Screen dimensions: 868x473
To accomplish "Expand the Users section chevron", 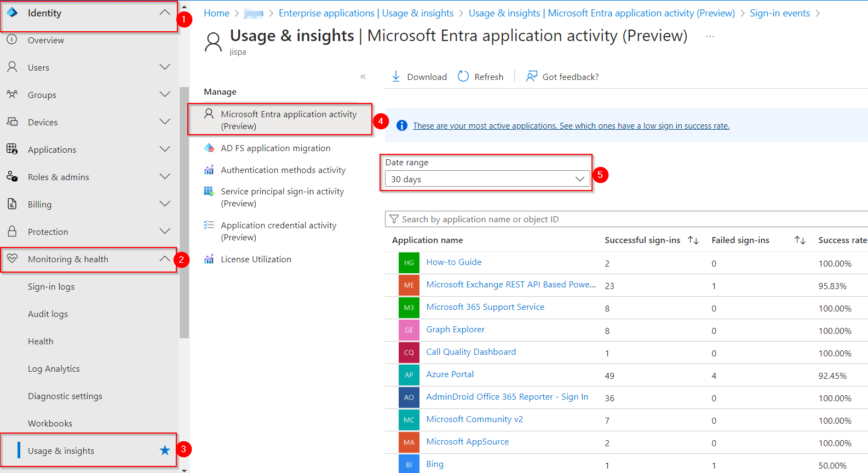I will (165, 67).
